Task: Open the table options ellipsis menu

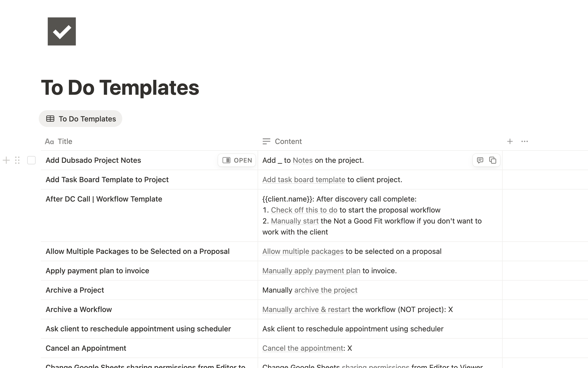Action: click(524, 142)
